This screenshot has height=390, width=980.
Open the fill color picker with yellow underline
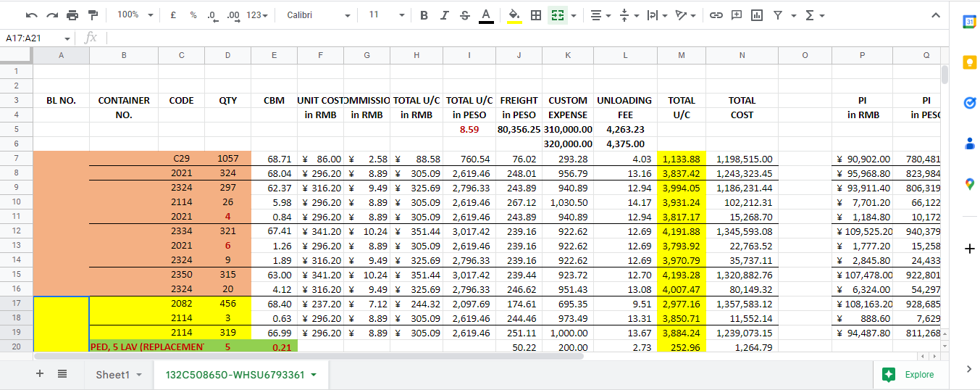(514, 15)
